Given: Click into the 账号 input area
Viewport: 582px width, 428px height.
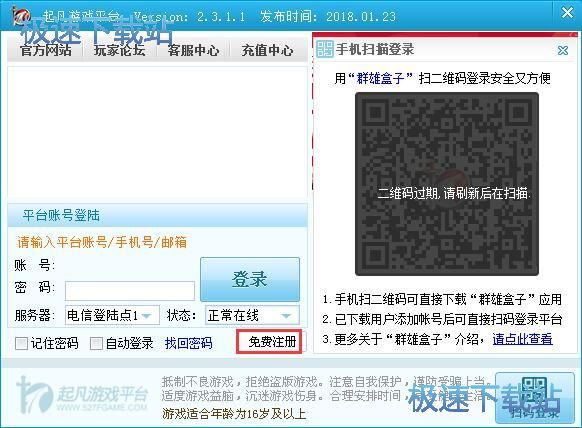Looking at the screenshot, I should [130, 265].
